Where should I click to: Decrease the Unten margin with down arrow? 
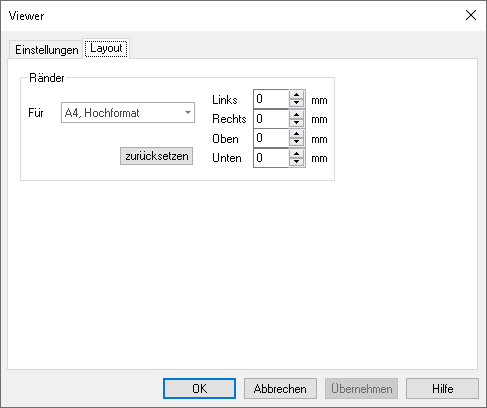(296, 162)
